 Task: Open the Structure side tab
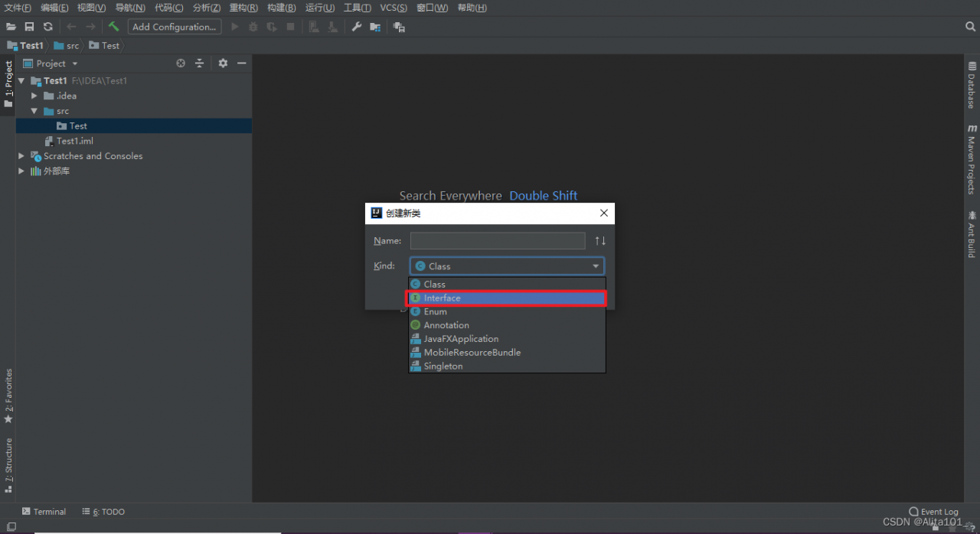click(x=8, y=467)
